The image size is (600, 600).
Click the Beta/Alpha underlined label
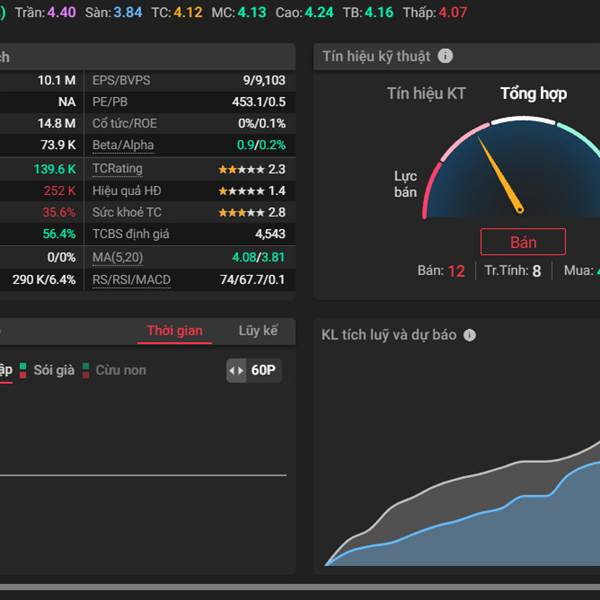point(123,145)
